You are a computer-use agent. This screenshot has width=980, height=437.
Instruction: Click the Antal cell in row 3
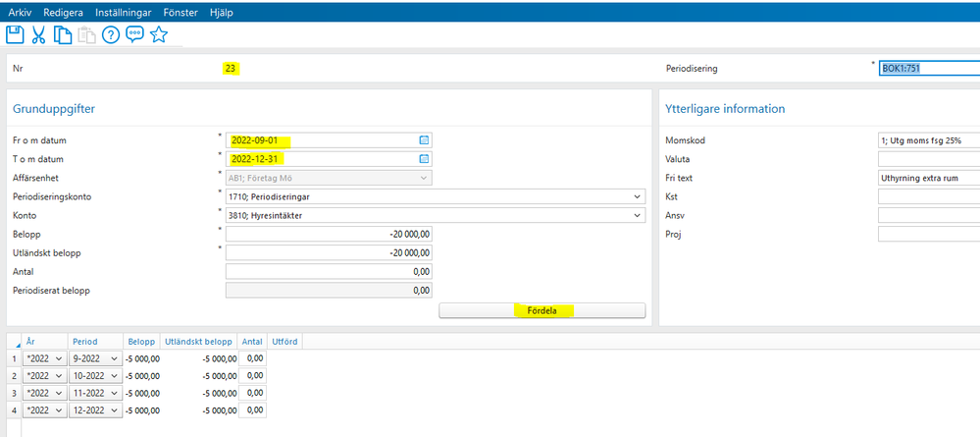pos(252,393)
